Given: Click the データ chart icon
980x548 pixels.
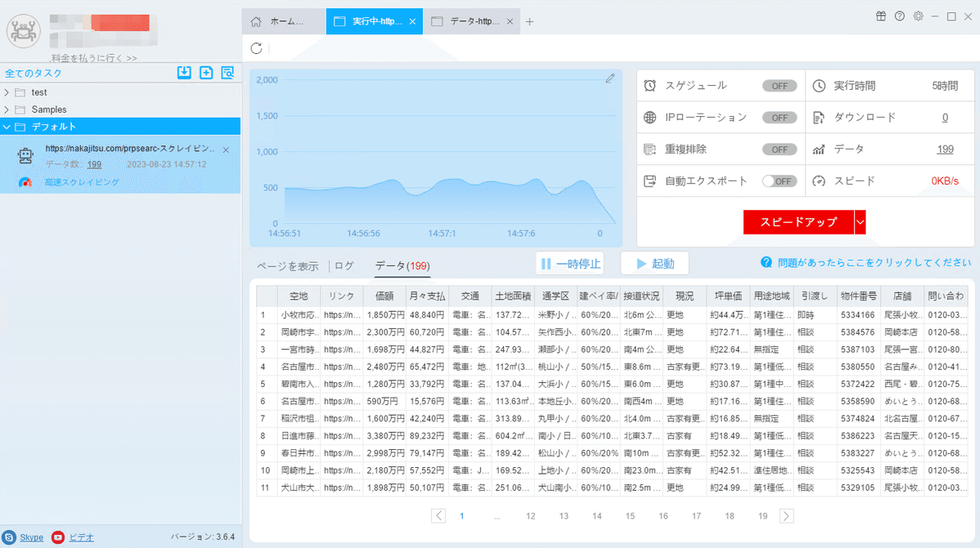Looking at the screenshot, I should pos(820,149).
